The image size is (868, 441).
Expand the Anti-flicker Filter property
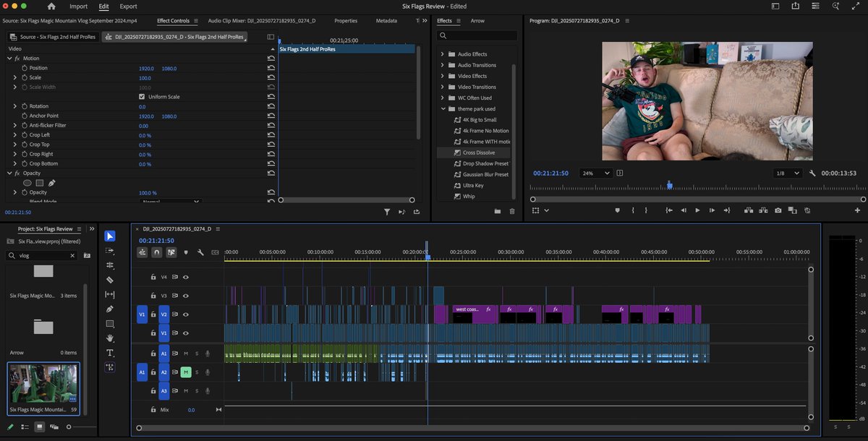tap(15, 125)
